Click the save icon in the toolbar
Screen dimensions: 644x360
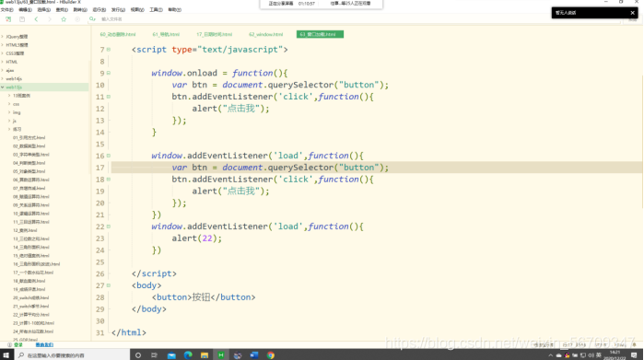pos(22,19)
